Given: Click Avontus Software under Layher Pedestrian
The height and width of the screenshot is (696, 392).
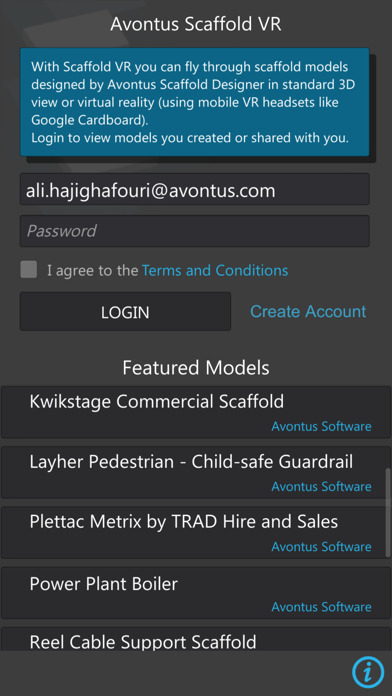Looking at the screenshot, I should coord(321,486).
